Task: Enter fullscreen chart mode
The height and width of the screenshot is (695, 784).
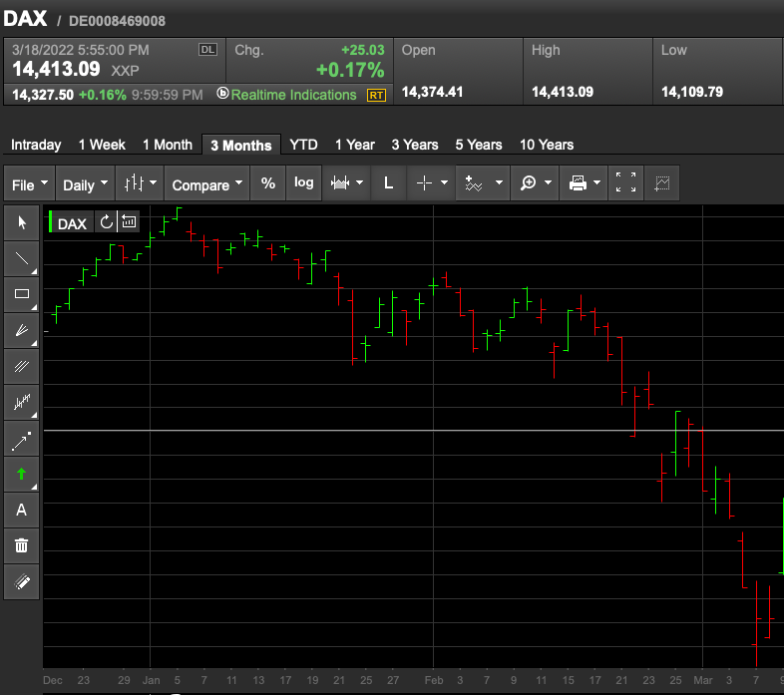Action: pyautogui.click(x=625, y=182)
